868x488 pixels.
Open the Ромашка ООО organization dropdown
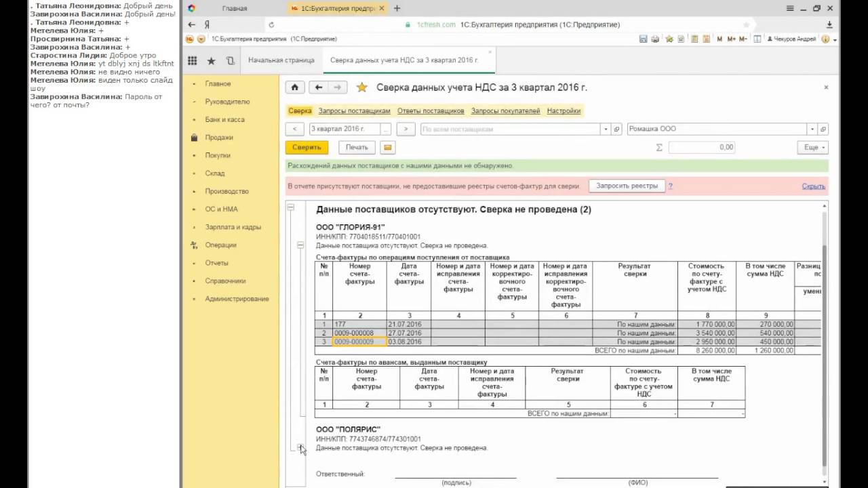tap(811, 129)
